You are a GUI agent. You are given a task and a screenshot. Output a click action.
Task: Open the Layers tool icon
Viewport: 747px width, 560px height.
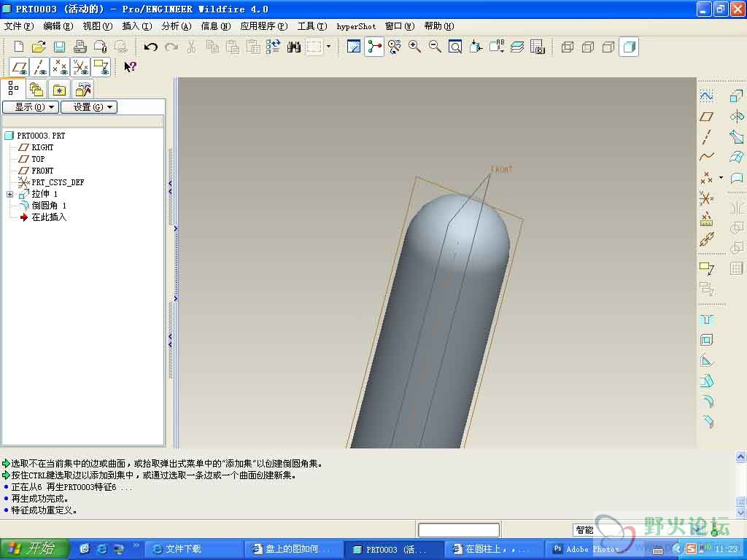point(517,47)
